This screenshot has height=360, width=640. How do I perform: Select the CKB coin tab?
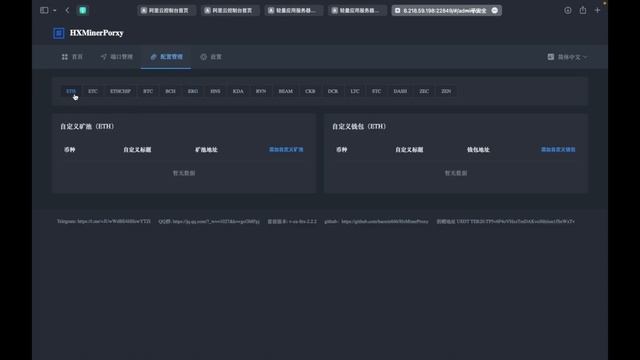click(x=310, y=91)
